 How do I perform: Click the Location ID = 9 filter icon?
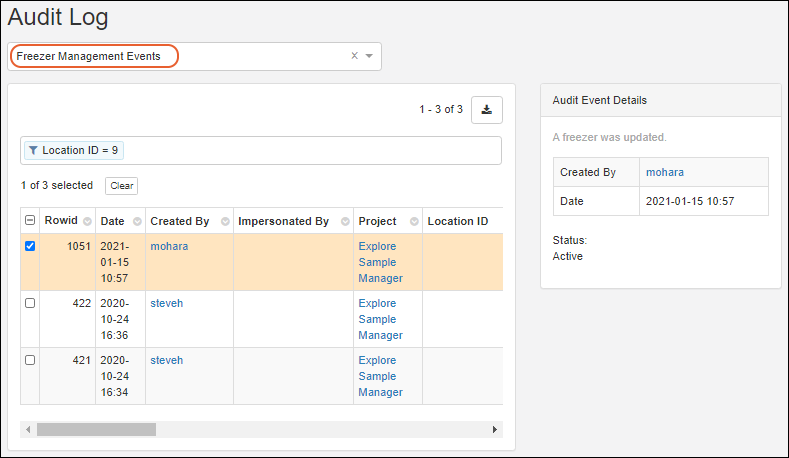pos(33,150)
